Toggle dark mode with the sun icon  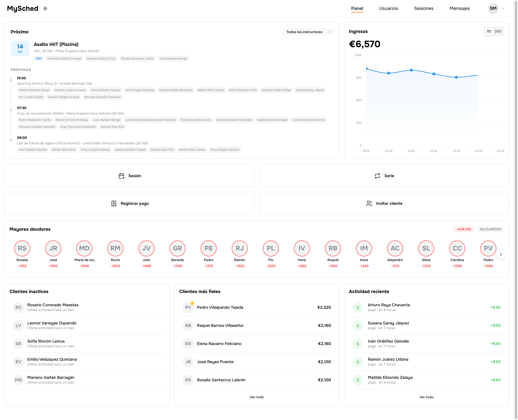coord(45,8)
